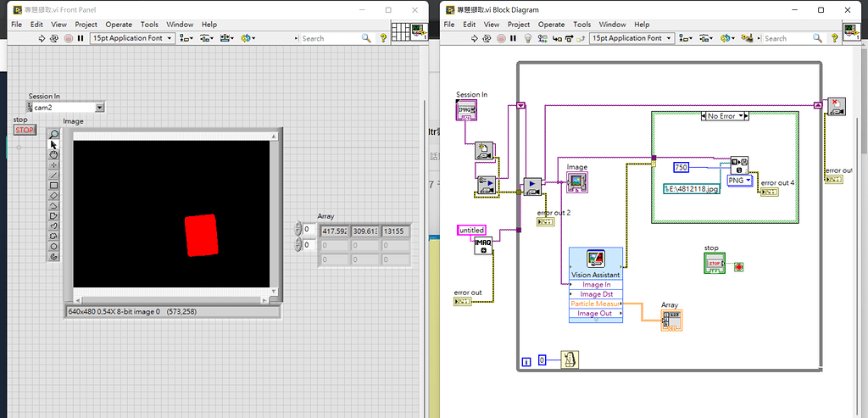
Task: Select the Oval ROI tool
Action: (x=54, y=246)
